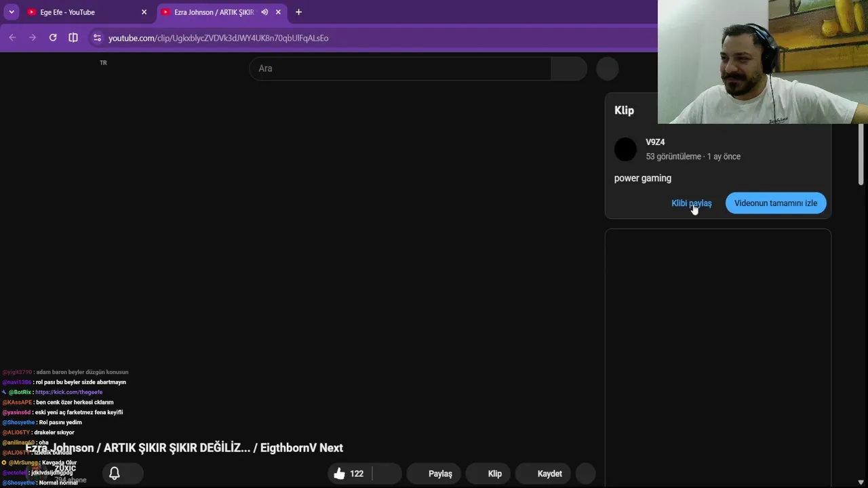Select the video title Ezra Johnson / ARTIK ŞIKIR ŞIKIR DEĞİLİZ

click(x=184, y=448)
